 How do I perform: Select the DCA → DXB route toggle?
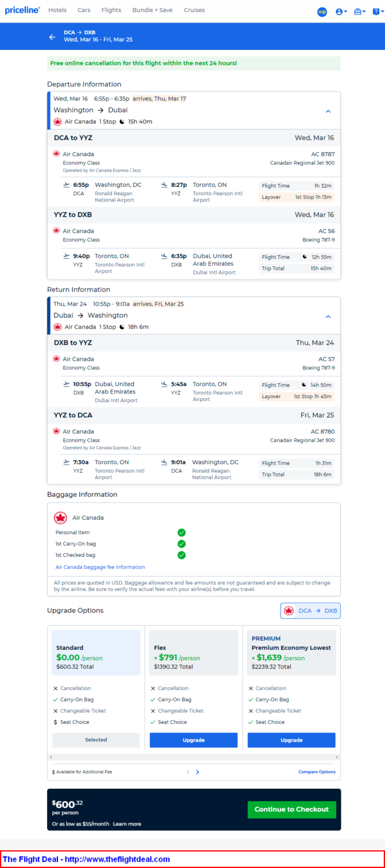click(310, 611)
